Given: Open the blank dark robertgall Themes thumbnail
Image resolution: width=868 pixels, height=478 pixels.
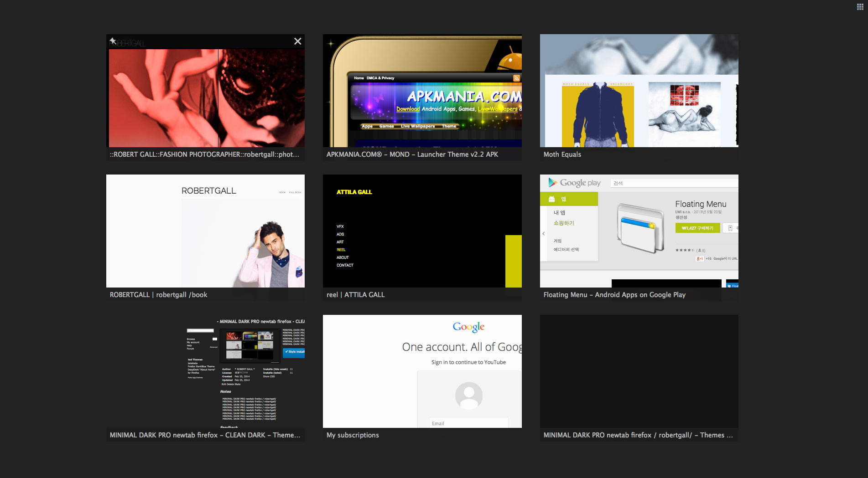Looking at the screenshot, I should [639, 371].
